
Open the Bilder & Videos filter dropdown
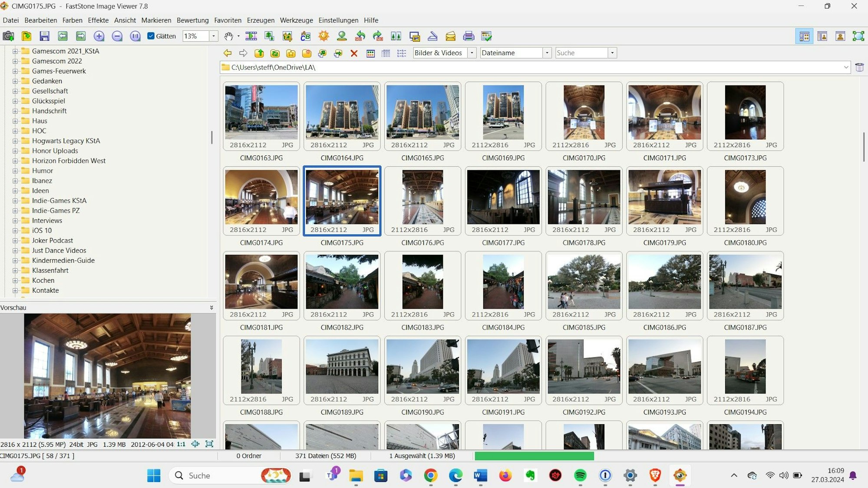(472, 53)
